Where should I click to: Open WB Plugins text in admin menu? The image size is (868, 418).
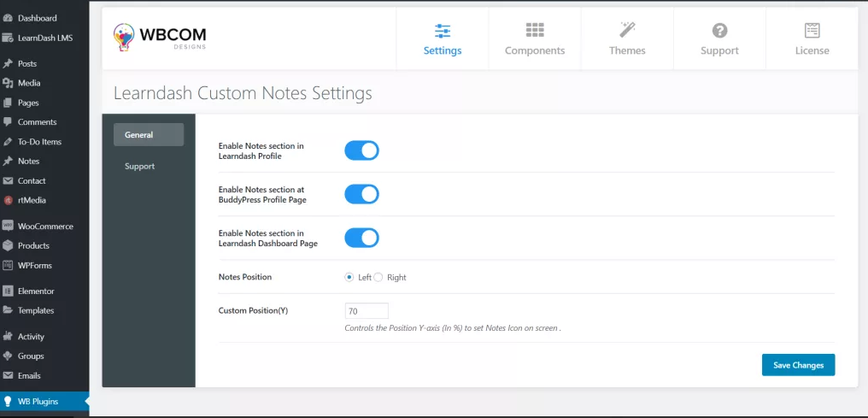click(x=38, y=402)
